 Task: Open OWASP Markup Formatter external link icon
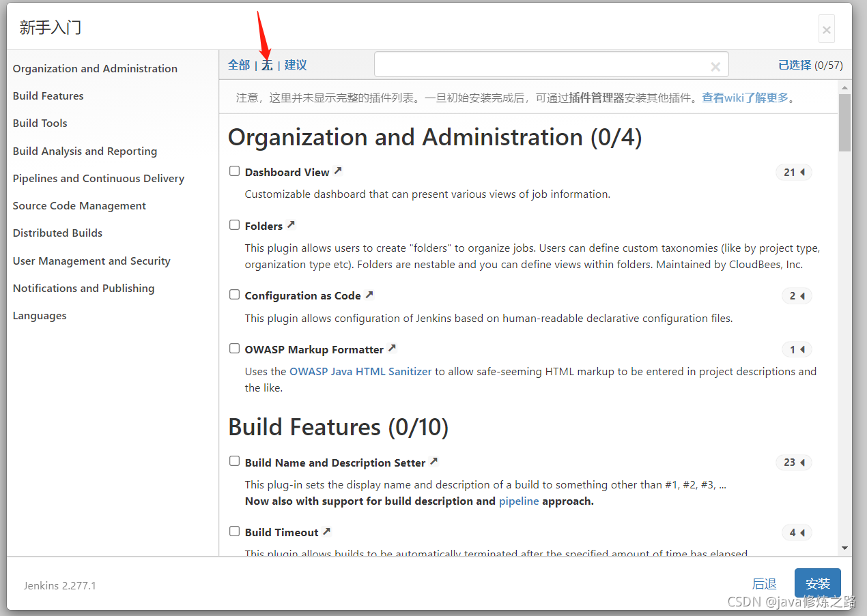pyautogui.click(x=392, y=349)
